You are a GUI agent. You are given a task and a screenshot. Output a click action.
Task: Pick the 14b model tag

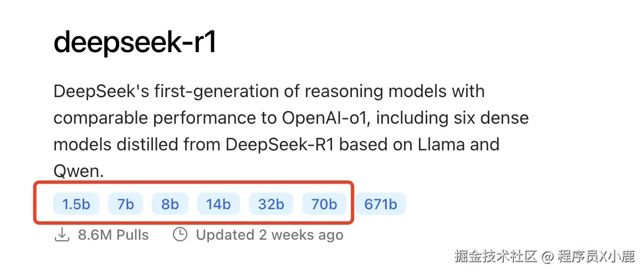(218, 204)
